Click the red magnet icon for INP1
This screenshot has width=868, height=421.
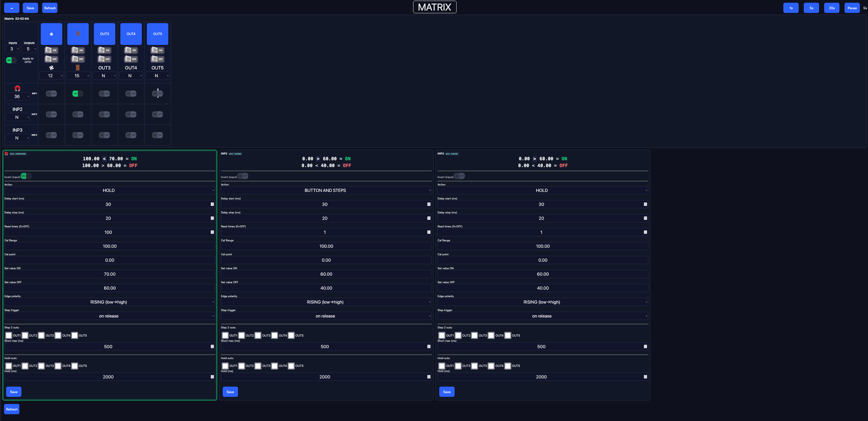(x=17, y=88)
